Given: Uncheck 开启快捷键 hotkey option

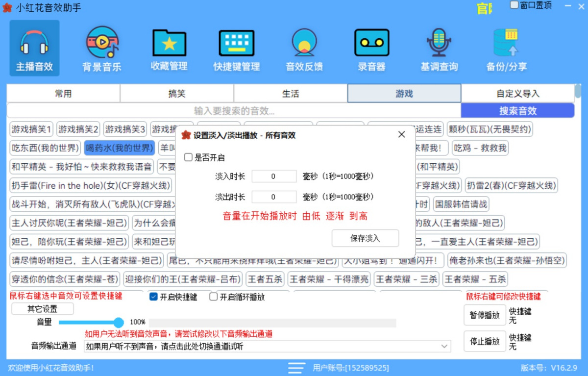Looking at the screenshot, I should (x=153, y=296).
